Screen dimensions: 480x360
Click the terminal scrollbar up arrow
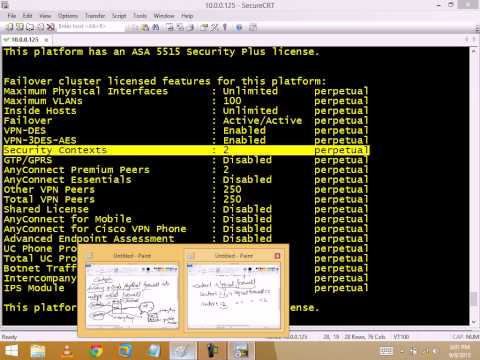(x=474, y=51)
